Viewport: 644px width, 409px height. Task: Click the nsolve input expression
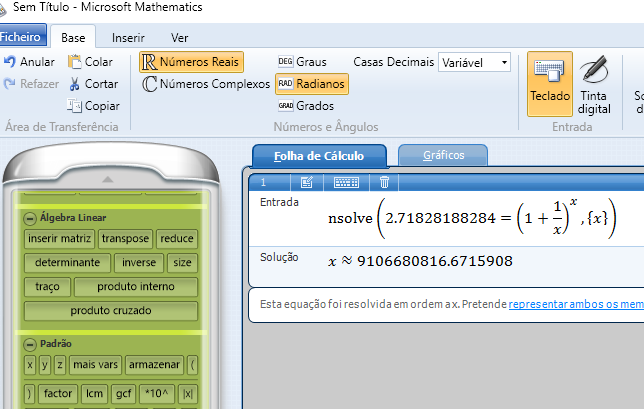click(472, 218)
